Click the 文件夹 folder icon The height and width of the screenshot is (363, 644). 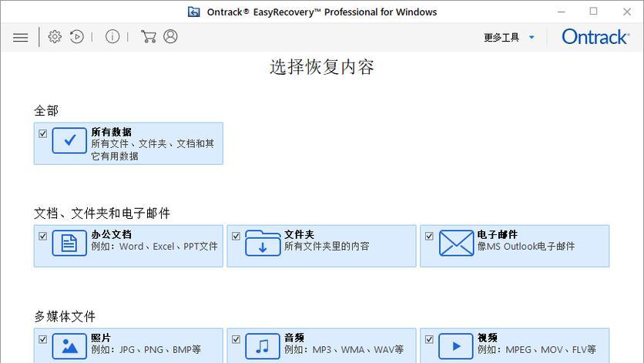(x=263, y=243)
